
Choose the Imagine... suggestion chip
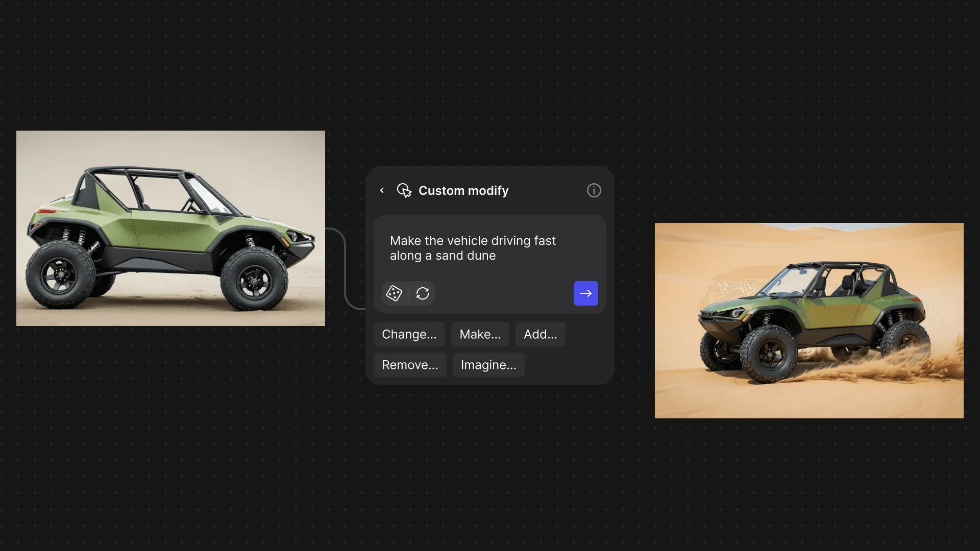tap(488, 365)
